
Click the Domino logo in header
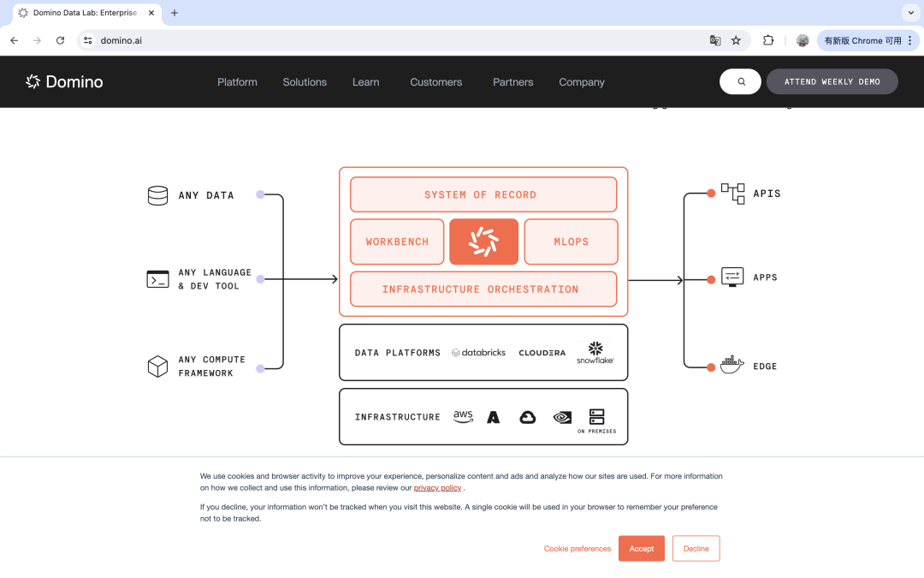[64, 82]
